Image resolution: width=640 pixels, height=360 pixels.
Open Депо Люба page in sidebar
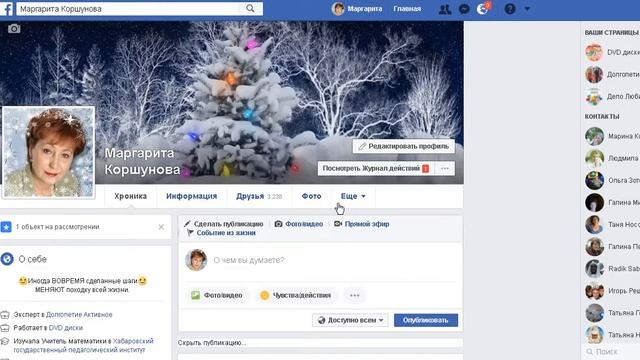(612, 97)
